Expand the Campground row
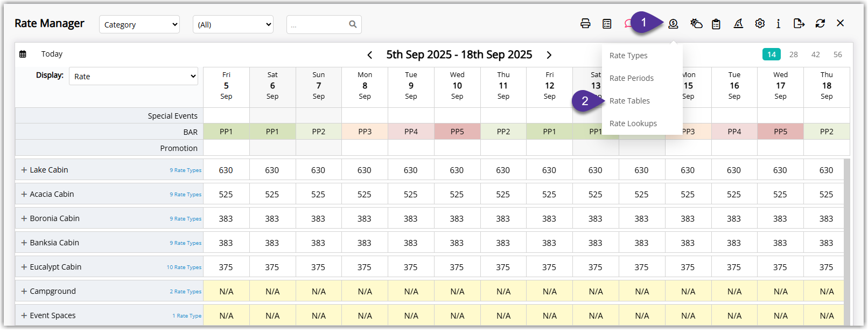This screenshot has width=868, height=330. point(24,291)
